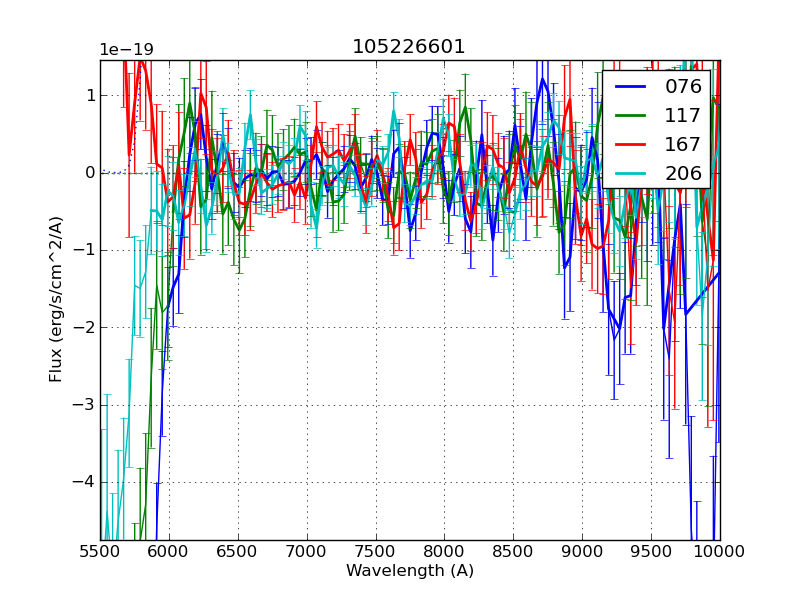800x600 pixels.
Task: Click the red line swatch for 167
Action: (x=630, y=145)
